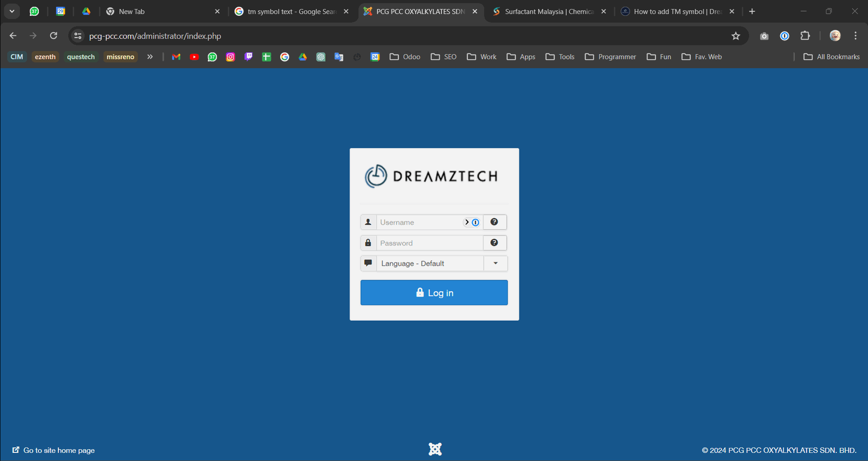View site information icon in address bar
The width and height of the screenshot is (868, 461).
(78, 36)
